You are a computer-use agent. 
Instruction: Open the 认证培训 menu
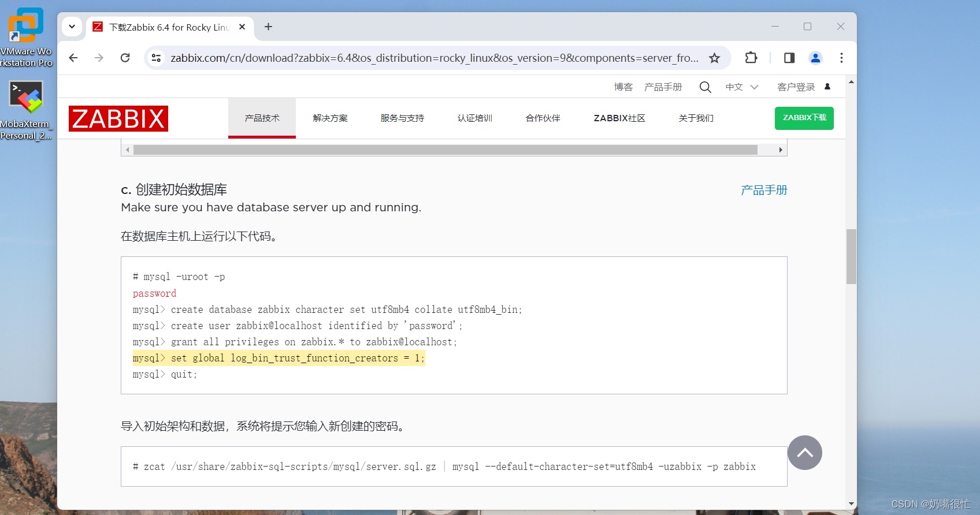click(x=474, y=118)
